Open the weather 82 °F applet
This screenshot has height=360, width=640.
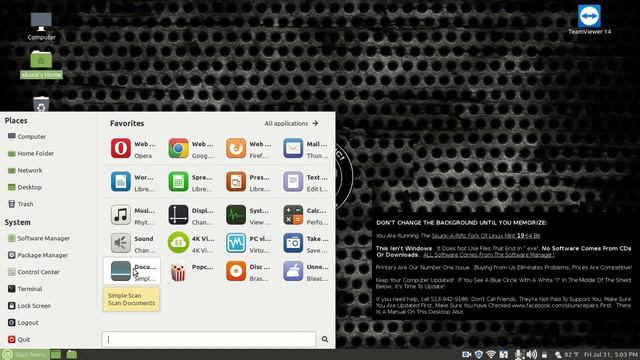point(567,355)
